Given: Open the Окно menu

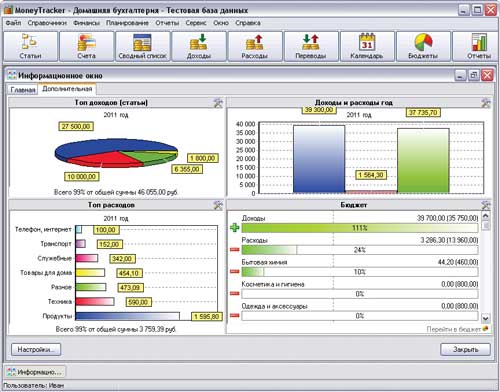Looking at the screenshot, I should tap(221, 23).
